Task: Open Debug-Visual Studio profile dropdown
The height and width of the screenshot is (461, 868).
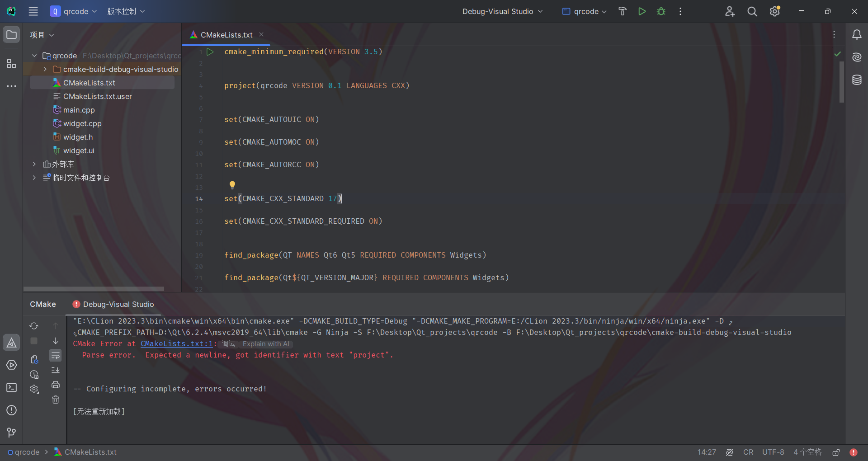Action: coord(502,11)
